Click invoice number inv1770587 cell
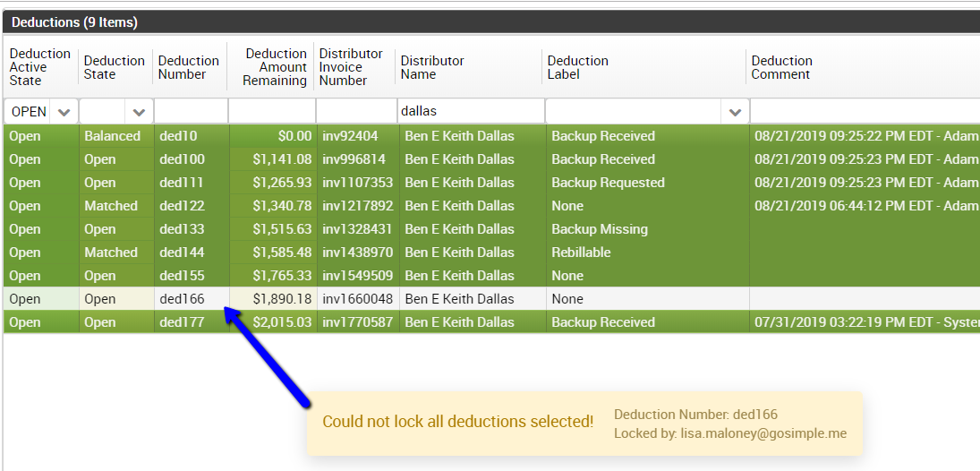 coord(357,322)
